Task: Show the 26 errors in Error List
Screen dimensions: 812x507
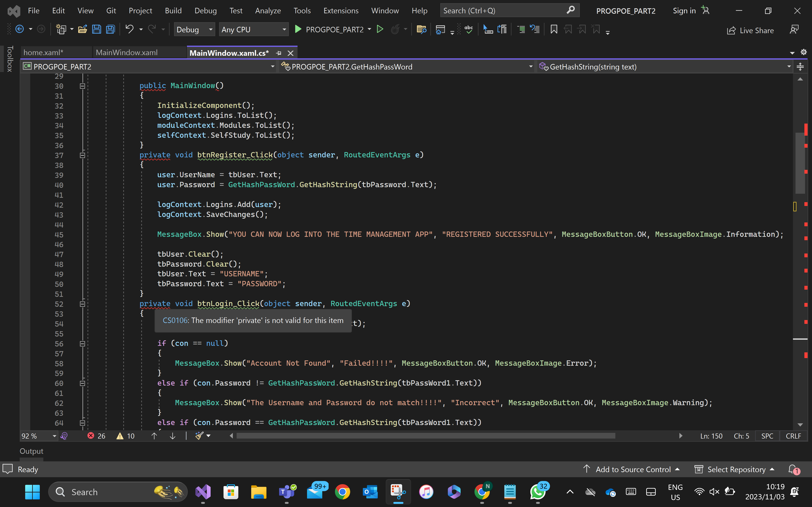Action: 96,436
